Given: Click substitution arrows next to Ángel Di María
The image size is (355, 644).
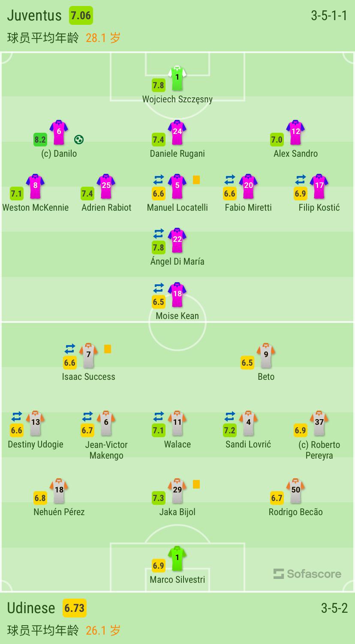Looking at the screenshot, I should pyautogui.click(x=159, y=234).
